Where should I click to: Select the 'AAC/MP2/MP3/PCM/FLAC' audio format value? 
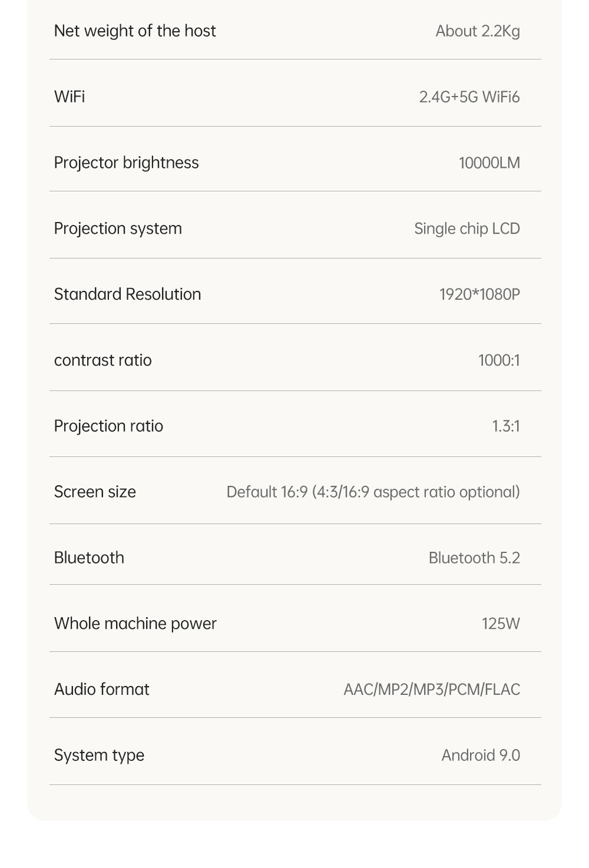click(432, 690)
